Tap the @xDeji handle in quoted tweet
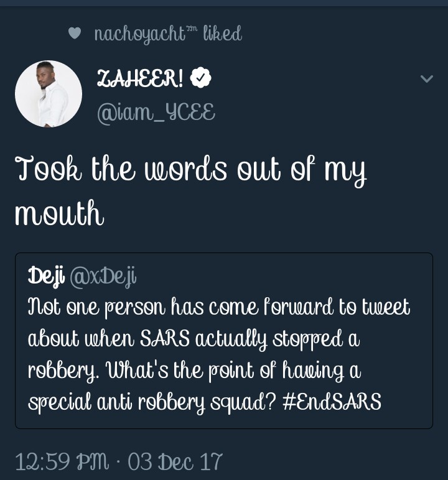 pyautogui.click(x=101, y=276)
